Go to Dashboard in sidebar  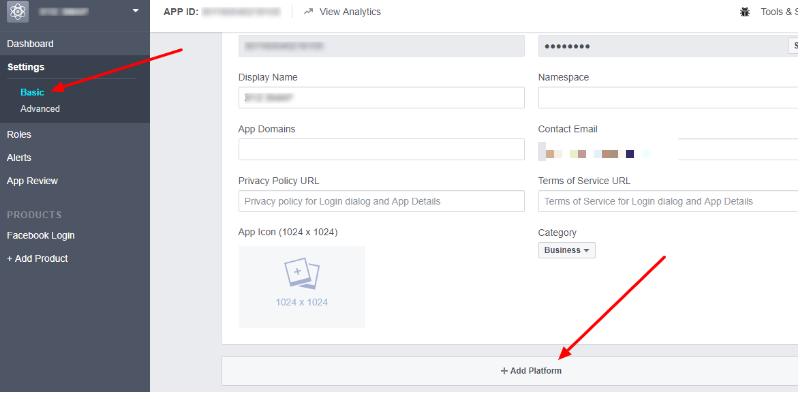[30, 44]
